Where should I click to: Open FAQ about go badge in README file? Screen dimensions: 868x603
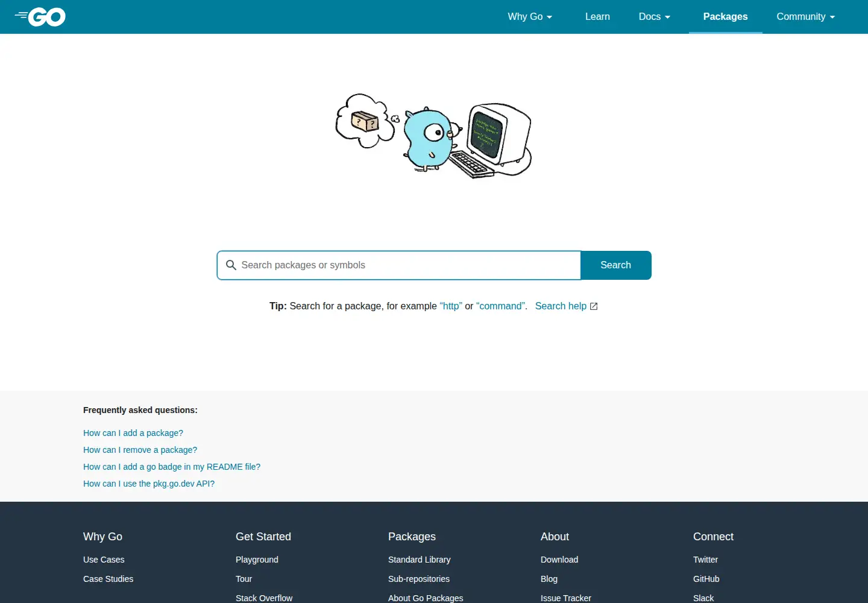172,467
